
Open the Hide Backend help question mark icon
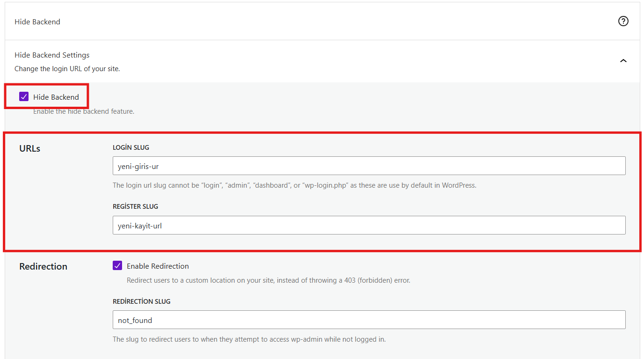(623, 21)
